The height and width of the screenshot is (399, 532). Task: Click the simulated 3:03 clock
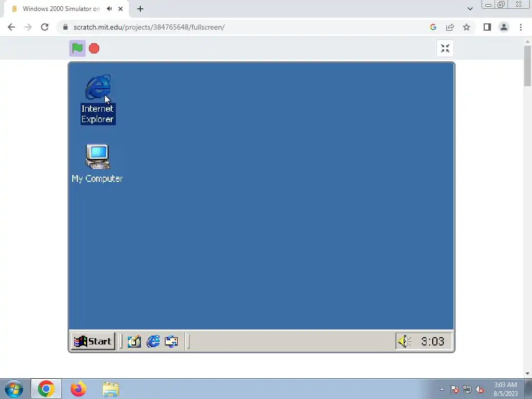tap(433, 341)
